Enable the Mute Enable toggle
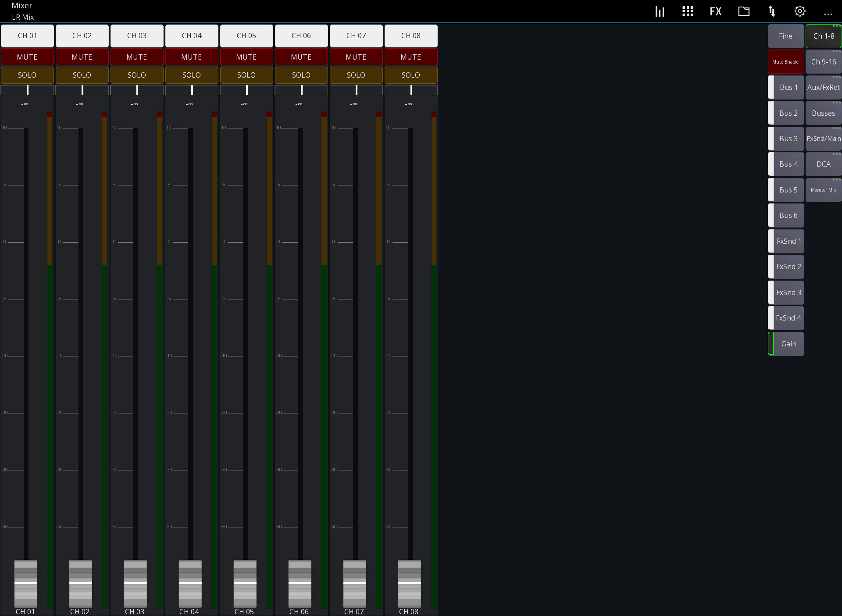The width and height of the screenshot is (842, 616). click(786, 61)
